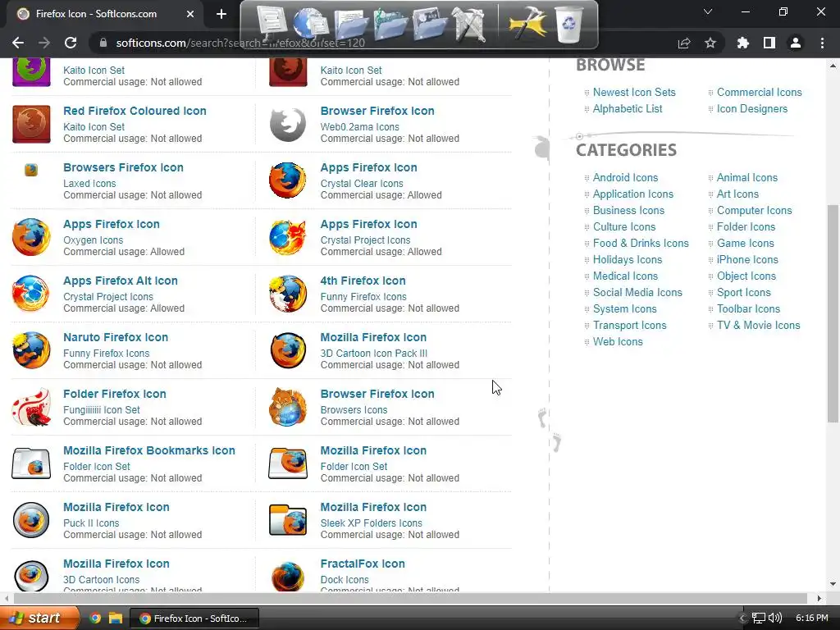This screenshot has height=630, width=840.
Task: Click the scroll-down arrow of the page
Action: click(x=833, y=584)
